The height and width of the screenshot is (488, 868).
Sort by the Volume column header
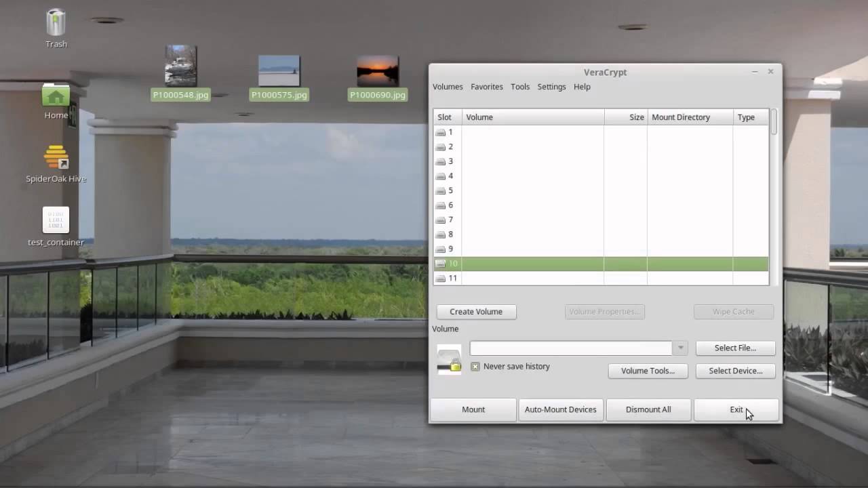533,117
